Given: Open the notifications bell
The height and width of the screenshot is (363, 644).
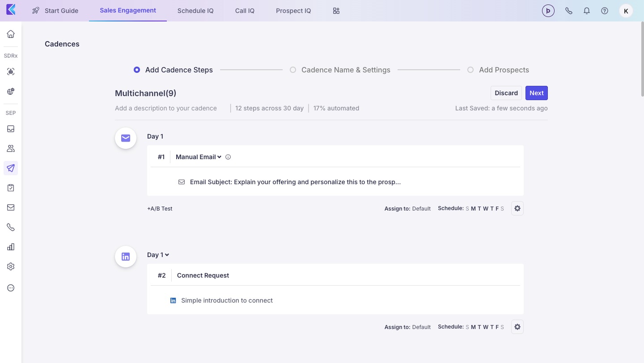Looking at the screenshot, I should click(x=587, y=11).
